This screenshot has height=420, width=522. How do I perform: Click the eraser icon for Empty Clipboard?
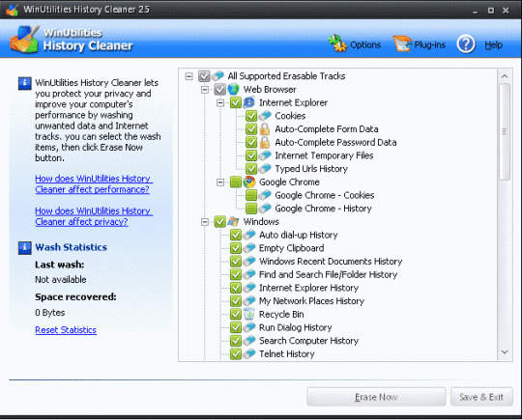[249, 248]
